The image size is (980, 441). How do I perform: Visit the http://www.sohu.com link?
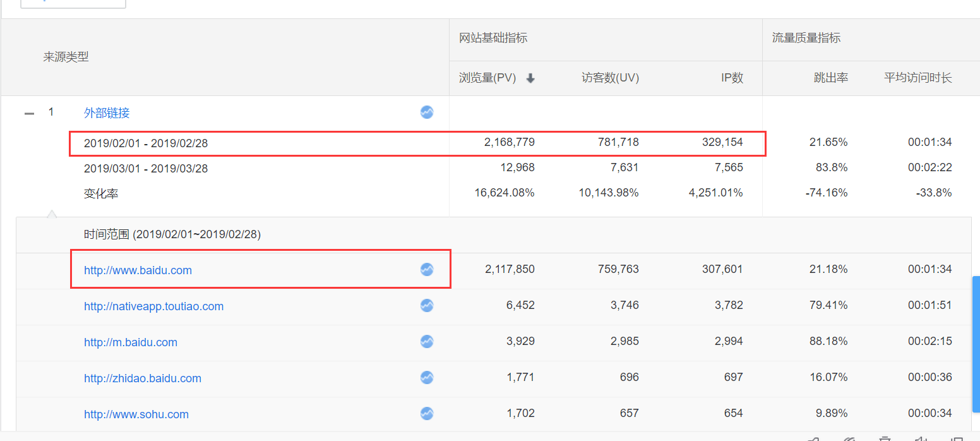coord(136,414)
